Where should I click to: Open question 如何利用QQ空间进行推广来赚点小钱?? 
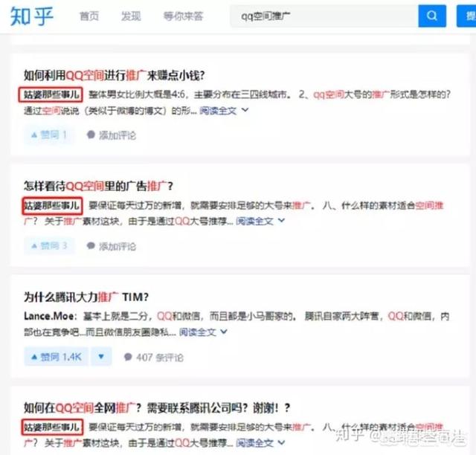[x=114, y=75]
